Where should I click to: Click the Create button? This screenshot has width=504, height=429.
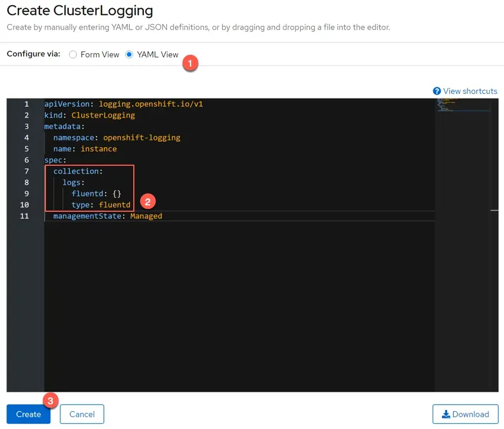[28, 414]
